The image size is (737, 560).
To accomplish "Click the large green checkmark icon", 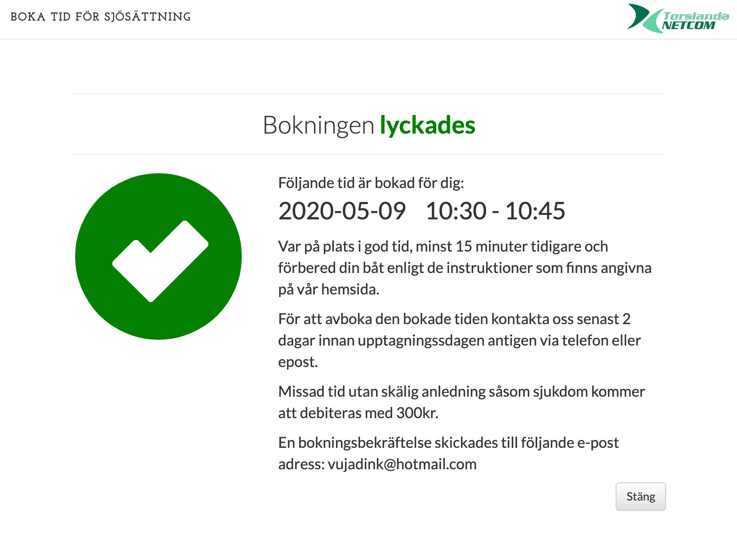I will 158,256.
